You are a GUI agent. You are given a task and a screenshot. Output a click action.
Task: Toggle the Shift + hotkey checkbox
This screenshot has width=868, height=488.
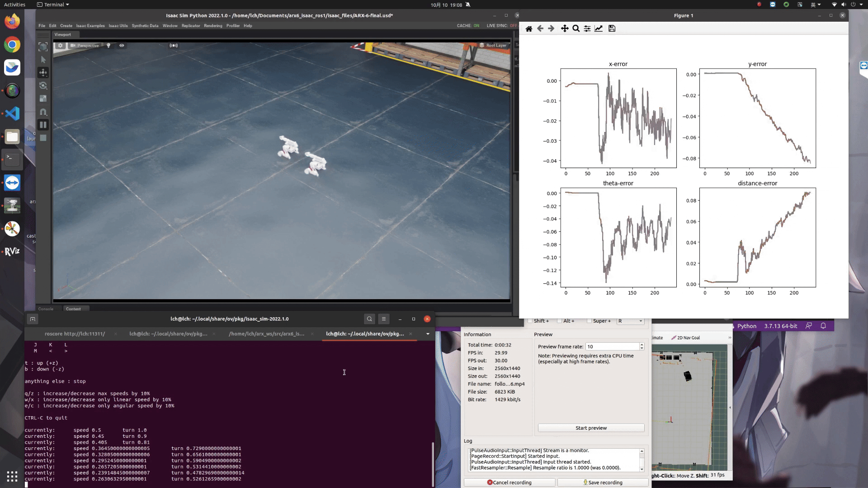(530, 321)
